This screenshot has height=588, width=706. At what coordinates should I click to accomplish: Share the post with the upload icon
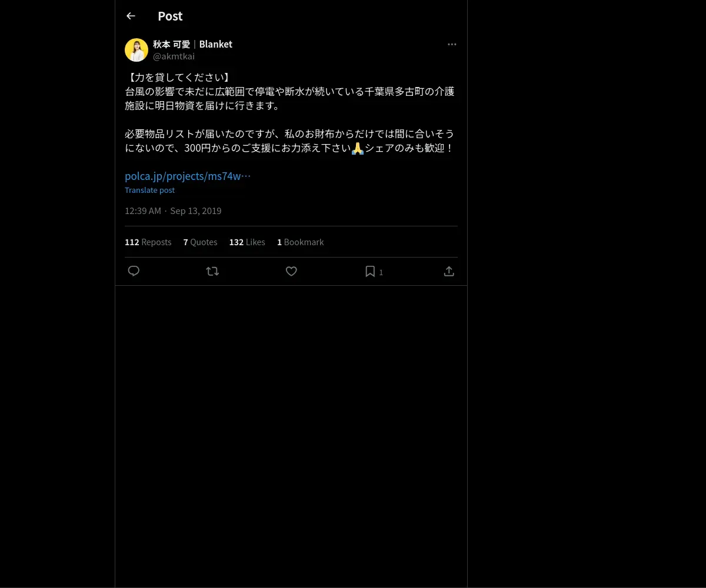(x=449, y=271)
